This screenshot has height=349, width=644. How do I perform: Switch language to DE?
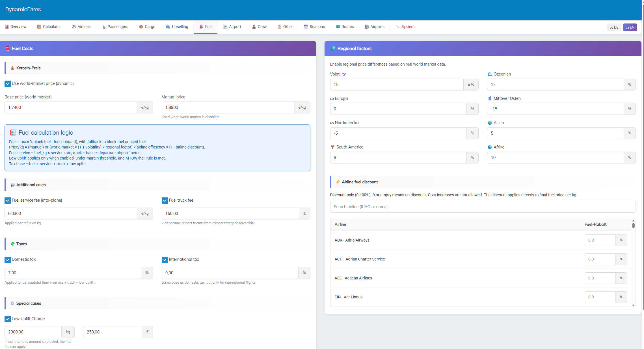tap(614, 27)
